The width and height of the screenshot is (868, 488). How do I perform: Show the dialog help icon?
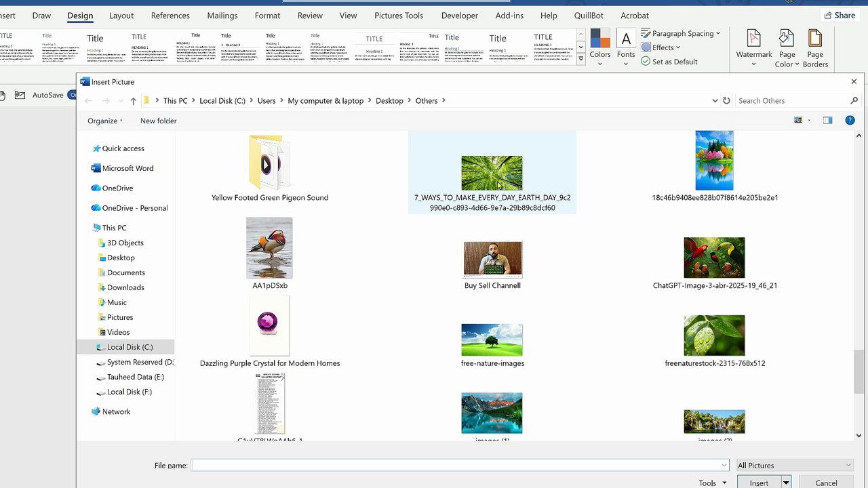[850, 120]
